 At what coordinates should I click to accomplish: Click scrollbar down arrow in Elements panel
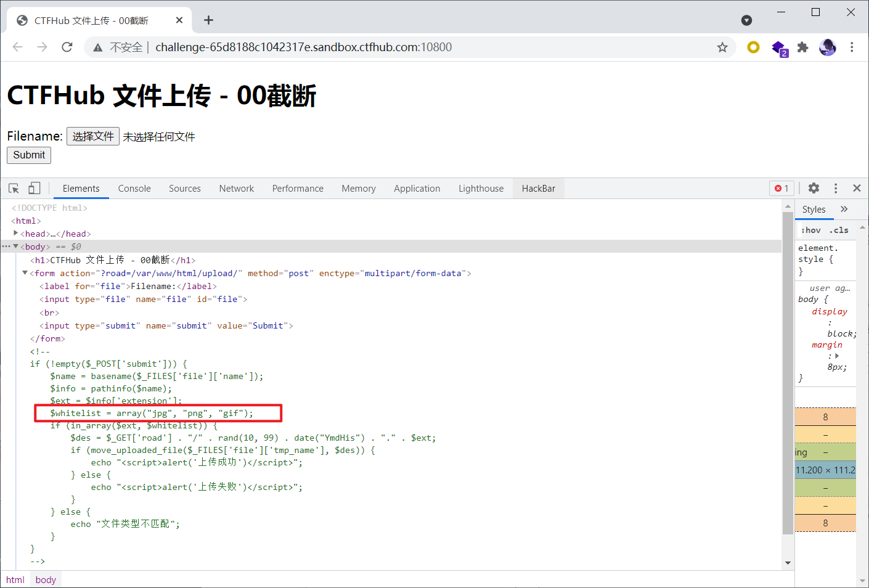tap(788, 563)
